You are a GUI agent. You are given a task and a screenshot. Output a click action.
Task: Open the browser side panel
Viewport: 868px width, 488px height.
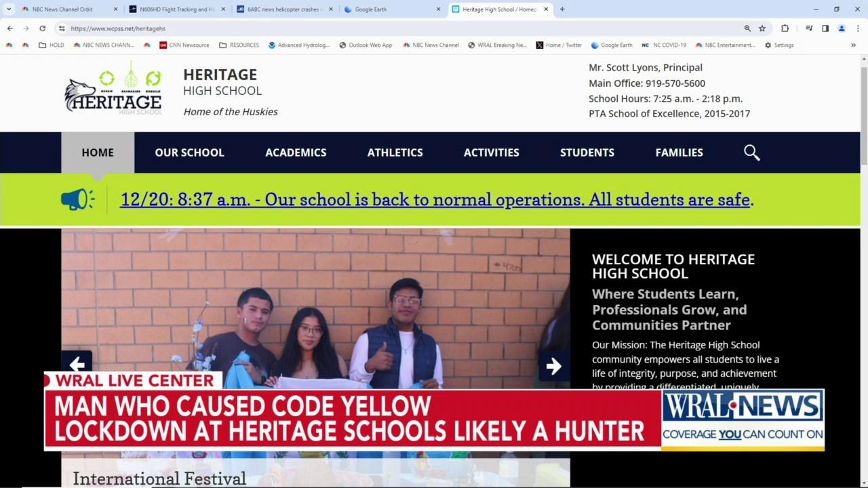coord(825,28)
